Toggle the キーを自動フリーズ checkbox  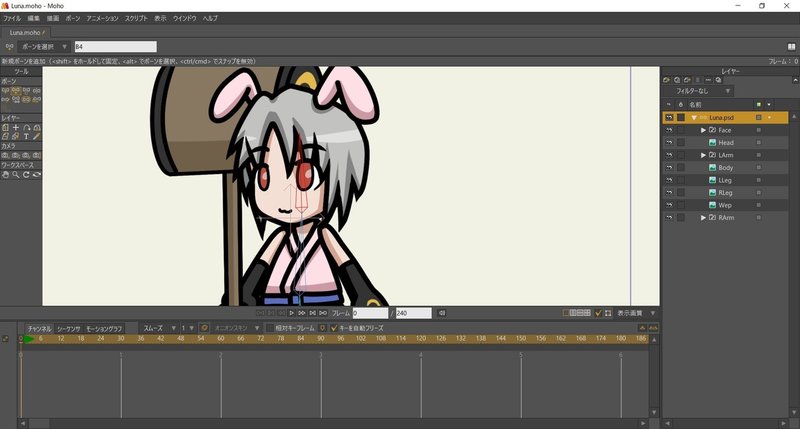[334, 328]
